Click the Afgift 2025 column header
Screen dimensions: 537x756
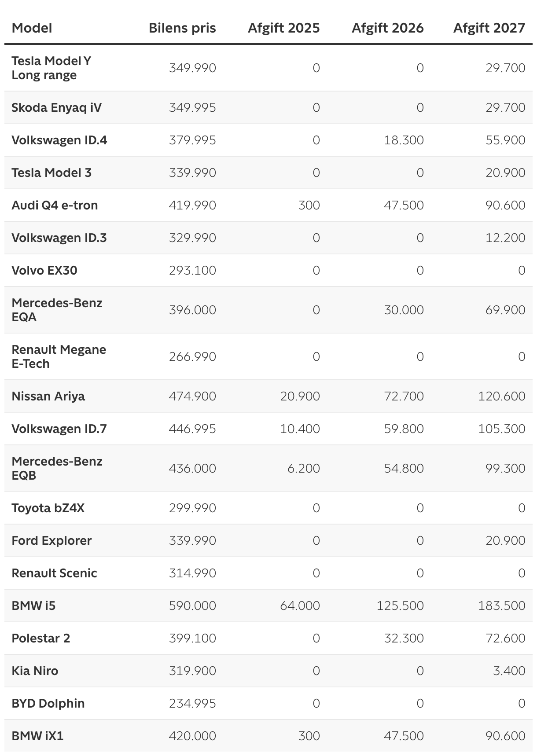tap(283, 28)
